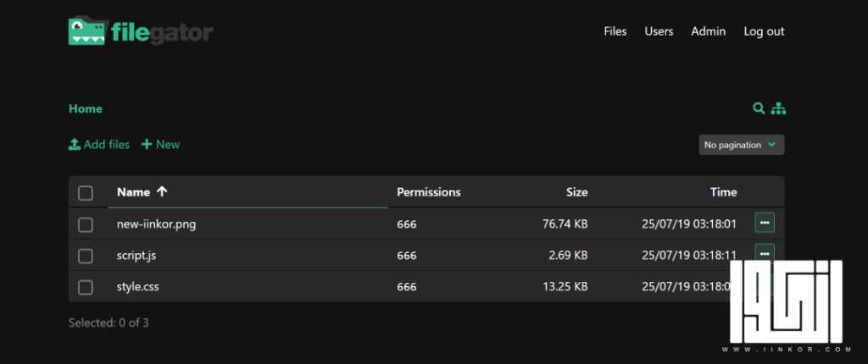Sort the table by the Size column
Viewport: 868px width, 364px height.
(x=576, y=192)
